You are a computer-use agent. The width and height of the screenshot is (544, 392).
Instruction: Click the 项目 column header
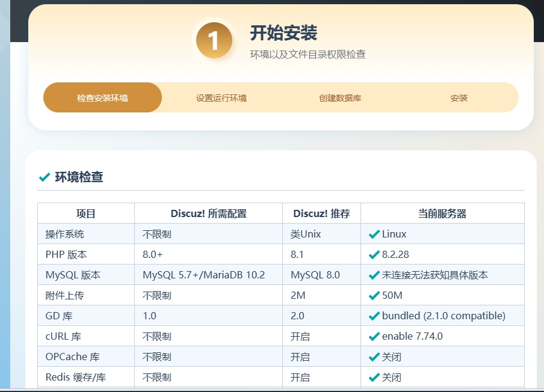point(86,213)
